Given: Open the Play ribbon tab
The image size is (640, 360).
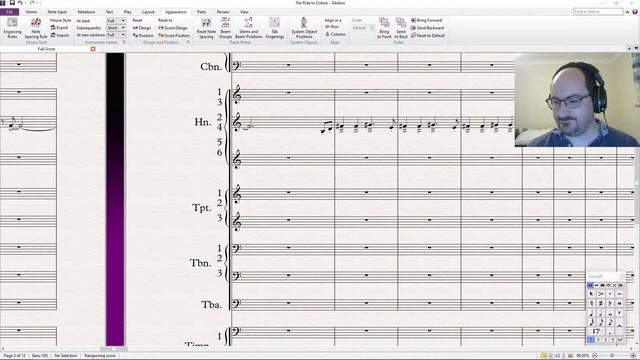Looking at the screenshot, I should [127, 12].
